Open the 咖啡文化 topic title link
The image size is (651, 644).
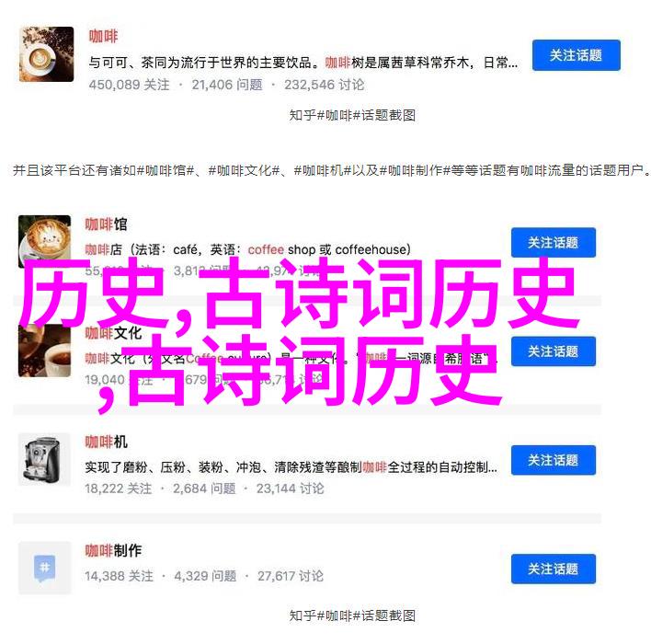tap(113, 333)
